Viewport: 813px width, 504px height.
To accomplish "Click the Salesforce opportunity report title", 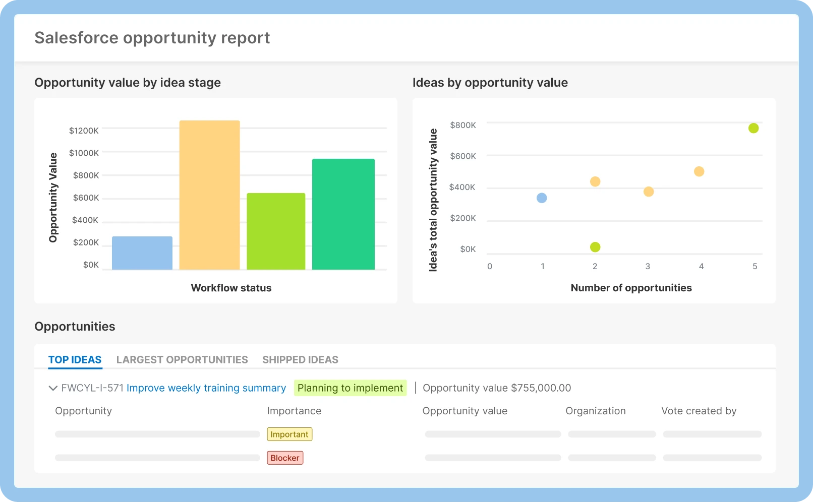I will pos(152,37).
